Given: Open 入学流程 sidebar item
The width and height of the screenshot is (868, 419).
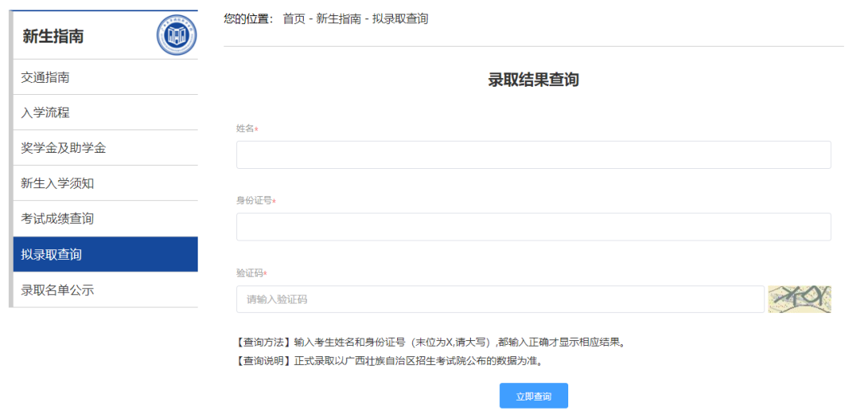Looking at the screenshot, I should 105,113.
